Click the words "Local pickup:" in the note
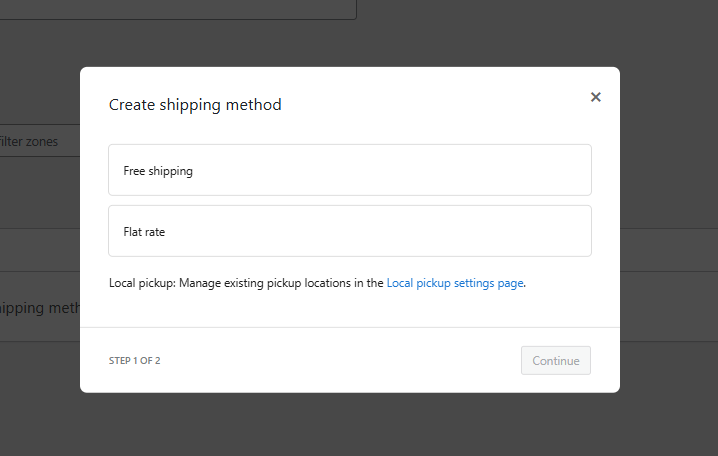 pyautogui.click(x=144, y=283)
